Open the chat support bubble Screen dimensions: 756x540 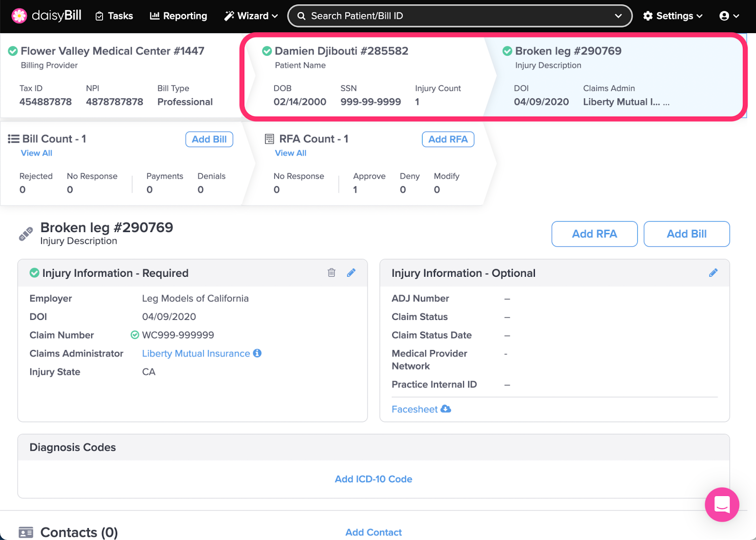pos(722,504)
